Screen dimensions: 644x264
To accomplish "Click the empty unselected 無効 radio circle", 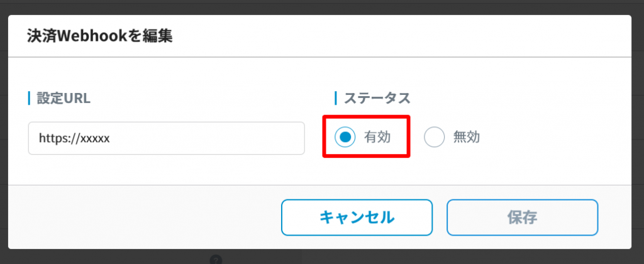I will point(435,136).
